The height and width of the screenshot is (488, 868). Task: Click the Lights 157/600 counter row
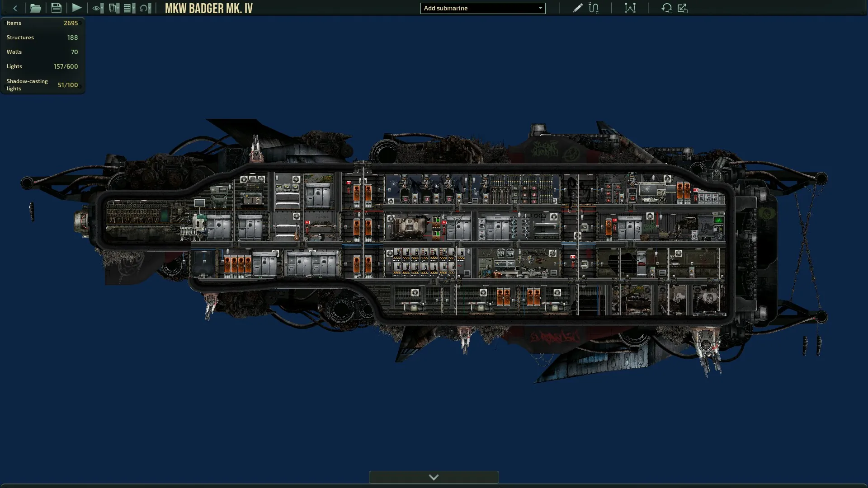tap(42, 66)
